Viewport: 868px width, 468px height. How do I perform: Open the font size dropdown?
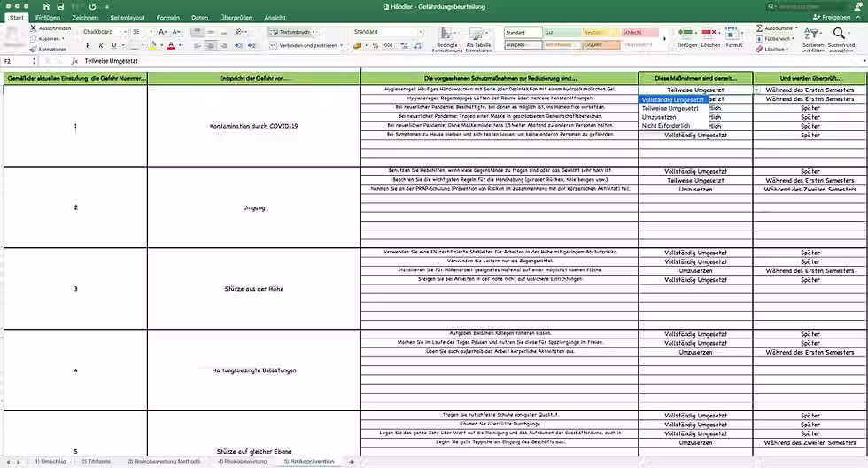(151, 32)
